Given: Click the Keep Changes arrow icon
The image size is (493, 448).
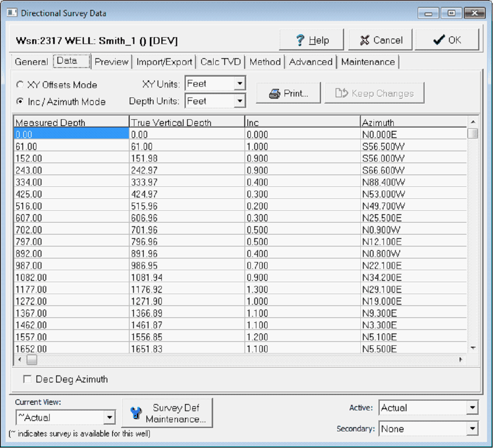Looking at the screenshot, I should click(342, 93).
